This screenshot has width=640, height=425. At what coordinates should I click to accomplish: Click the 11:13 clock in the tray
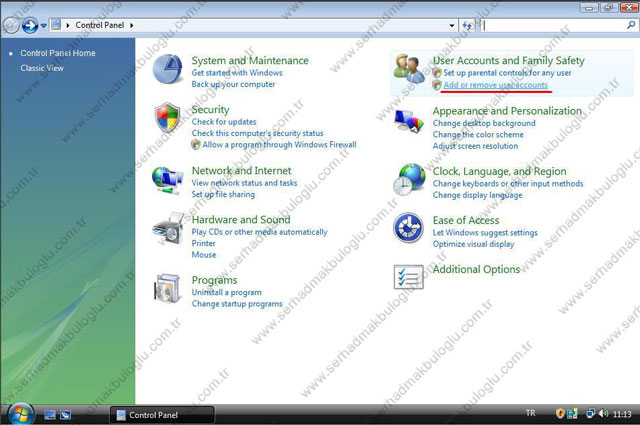click(x=622, y=414)
